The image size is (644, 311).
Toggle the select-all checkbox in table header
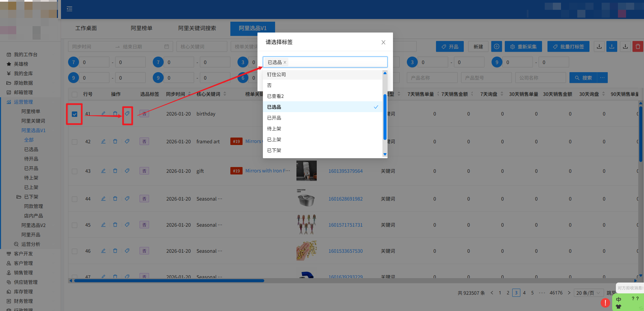(75, 94)
